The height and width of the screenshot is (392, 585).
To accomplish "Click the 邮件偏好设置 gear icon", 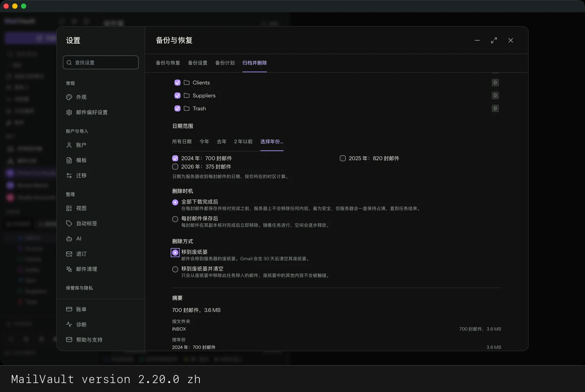I will (x=69, y=112).
